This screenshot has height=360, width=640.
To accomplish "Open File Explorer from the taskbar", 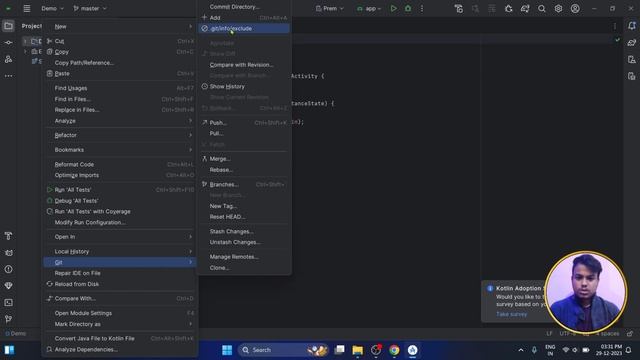I will (x=358, y=350).
